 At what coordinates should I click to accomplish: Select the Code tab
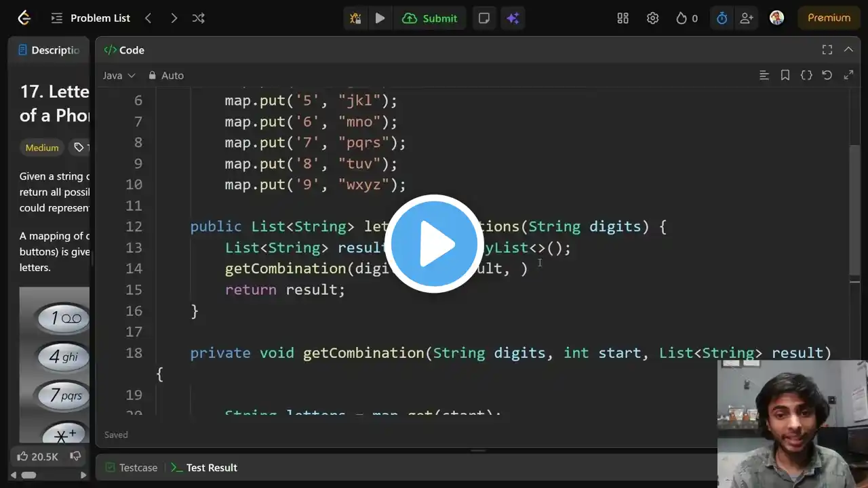(124, 50)
